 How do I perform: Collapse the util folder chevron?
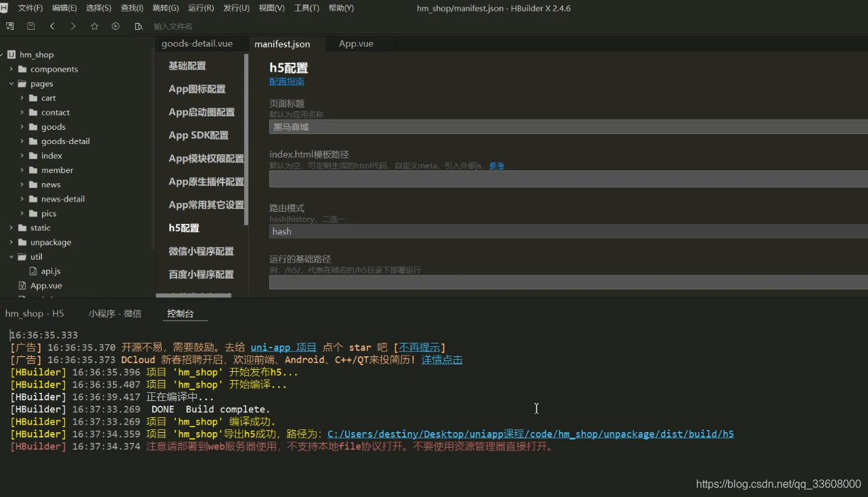12,257
